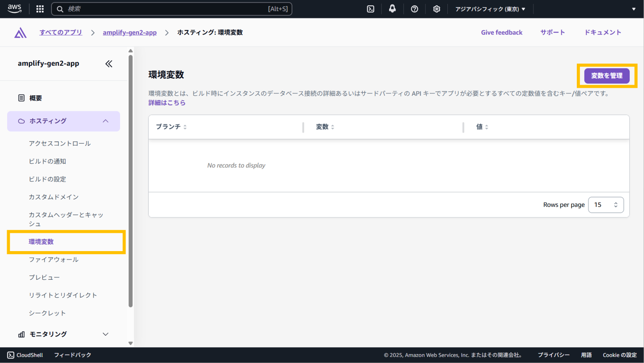Open ビルドの通知 in the sidebar
Image resolution: width=644 pixels, height=363 pixels.
tap(47, 161)
